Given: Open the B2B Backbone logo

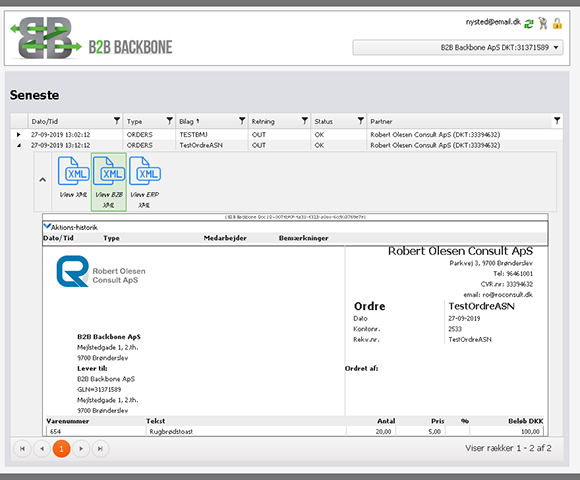Looking at the screenshot, I should (x=91, y=38).
